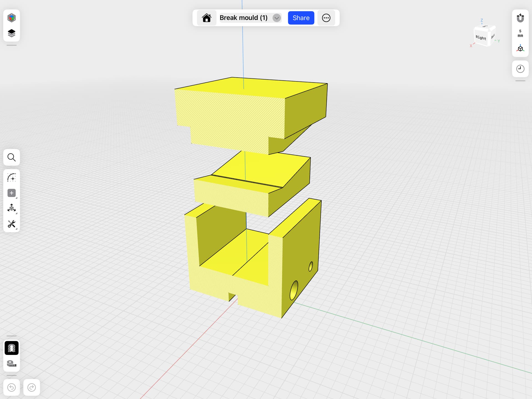
Task: Select the Transform move tool
Action: pyautogui.click(x=11, y=208)
